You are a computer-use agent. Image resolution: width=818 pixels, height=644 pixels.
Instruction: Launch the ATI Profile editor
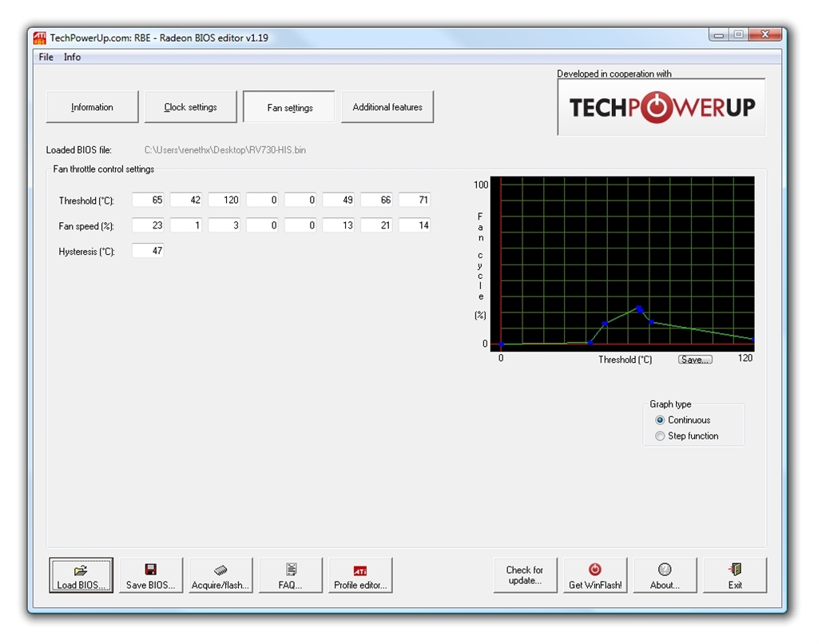click(360, 575)
